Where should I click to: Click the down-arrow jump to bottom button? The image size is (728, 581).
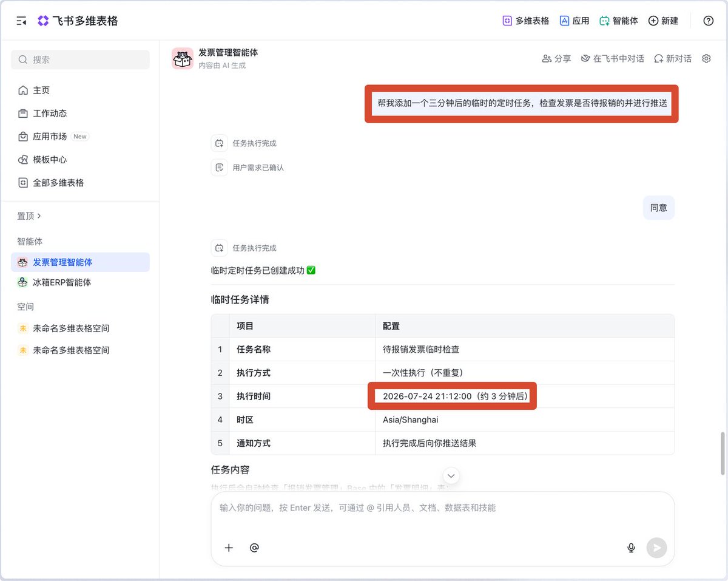451,475
